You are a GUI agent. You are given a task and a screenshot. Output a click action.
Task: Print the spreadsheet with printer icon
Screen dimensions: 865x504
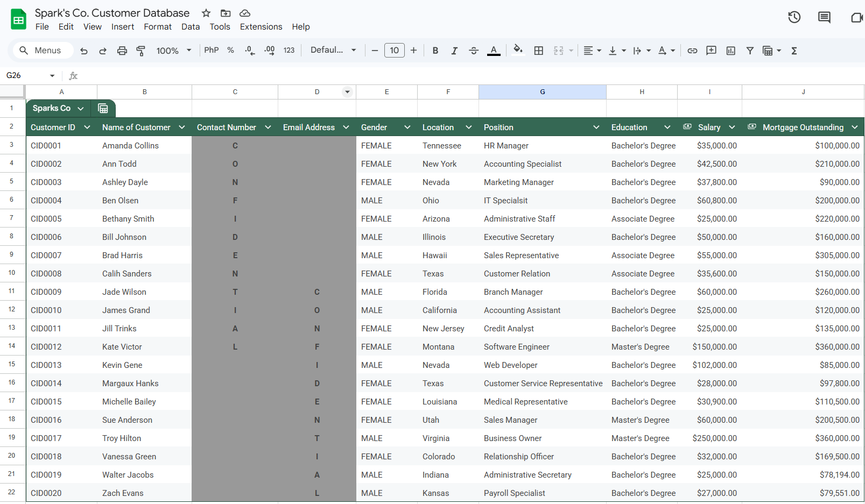[x=122, y=51]
